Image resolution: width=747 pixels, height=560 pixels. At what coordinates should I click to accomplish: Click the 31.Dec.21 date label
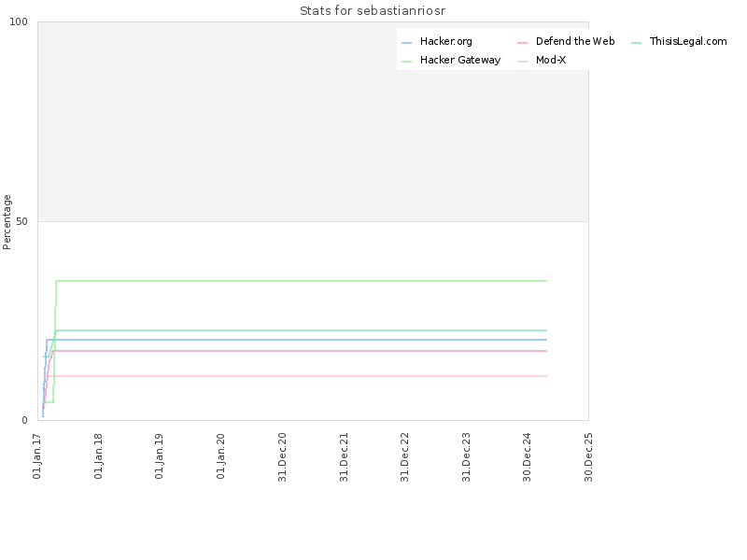pos(344,456)
